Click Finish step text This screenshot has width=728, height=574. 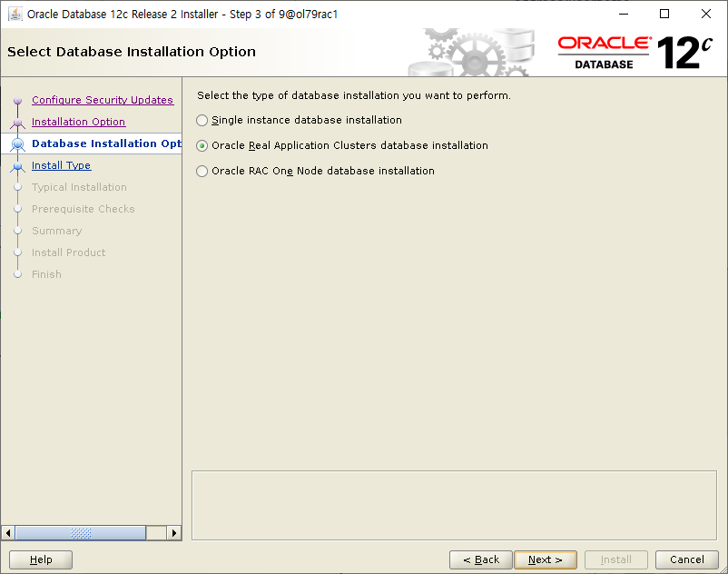point(46,274)
